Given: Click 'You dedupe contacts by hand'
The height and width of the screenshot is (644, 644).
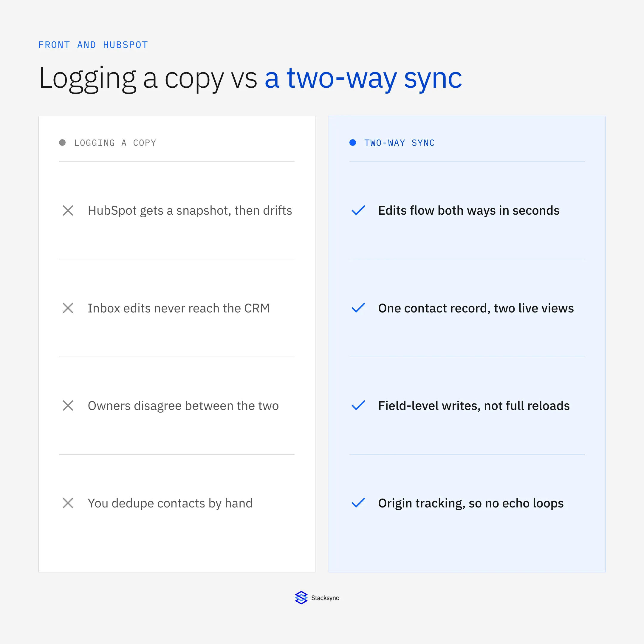Looking at the screenshot, I should click(x=170, y=503).
